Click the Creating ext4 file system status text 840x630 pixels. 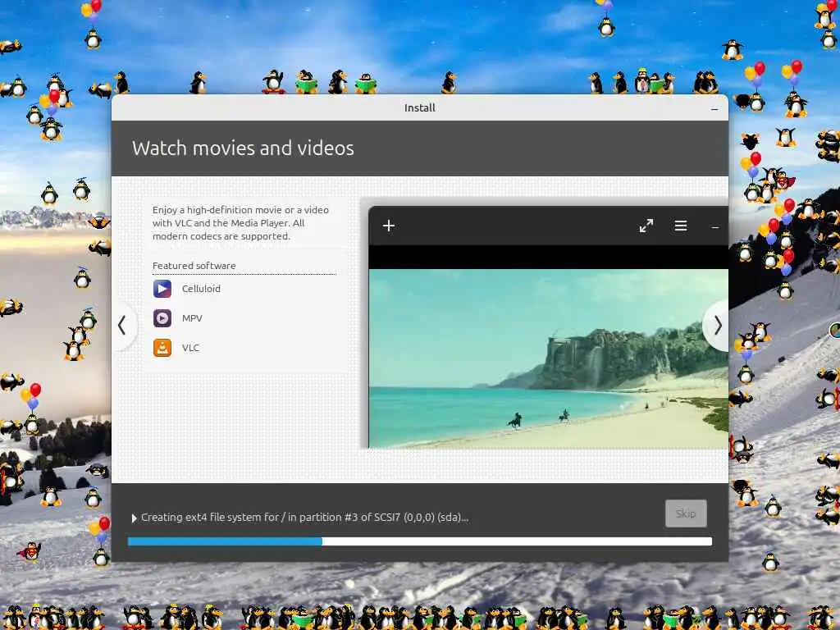click(304, 518)
